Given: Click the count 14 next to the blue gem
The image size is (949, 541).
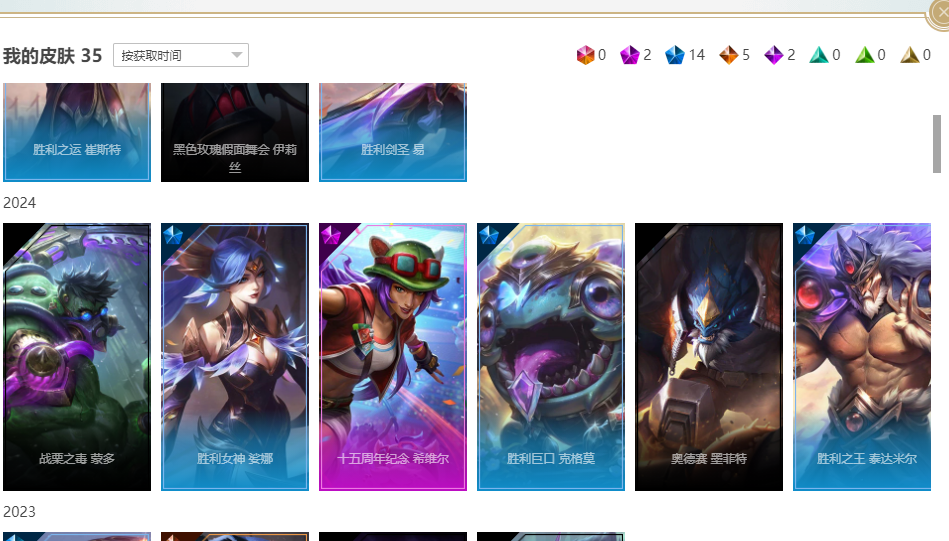Looking at the screenshot, I should pyautogui.click(x=697, y=55).
